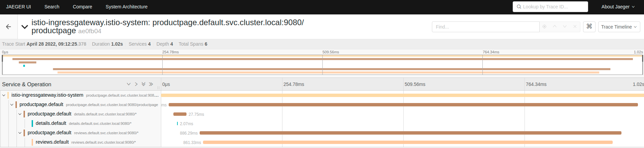
Task: Click the Total Spans 6 label
Action: coord(193,44)
